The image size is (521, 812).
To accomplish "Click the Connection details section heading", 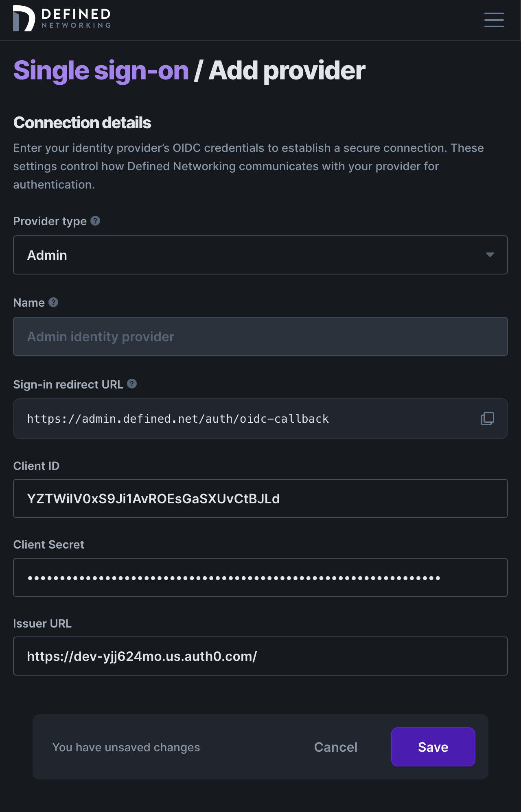I will pyautogui.click(x=82, y=122).
